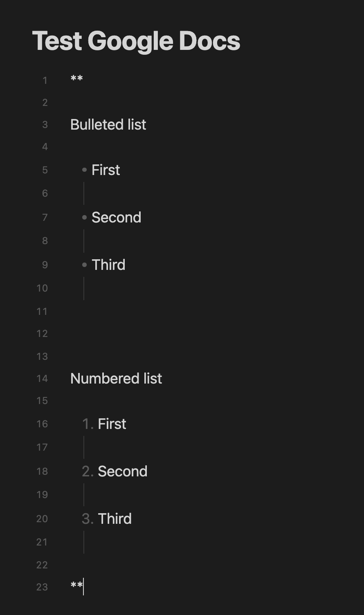Click the bullet marker before First
Screen dimensions: 364x615
pyautogui.click(x=85, y=170)
